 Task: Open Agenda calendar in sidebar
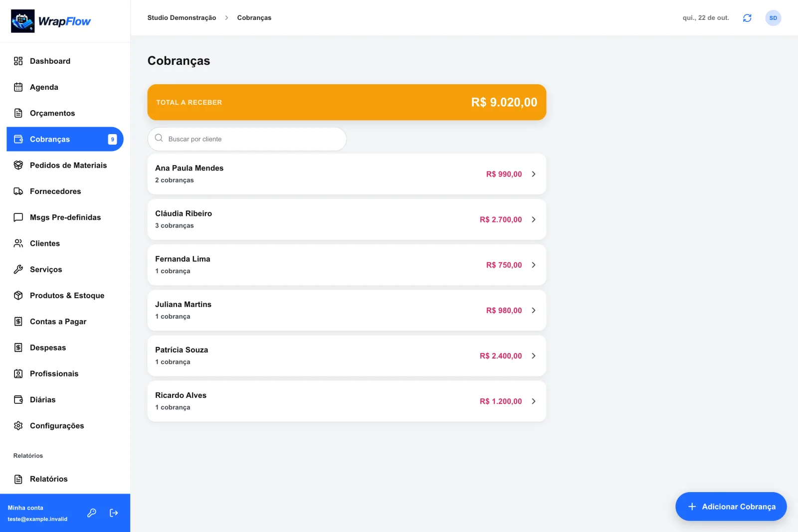click(x=65, y=87)
